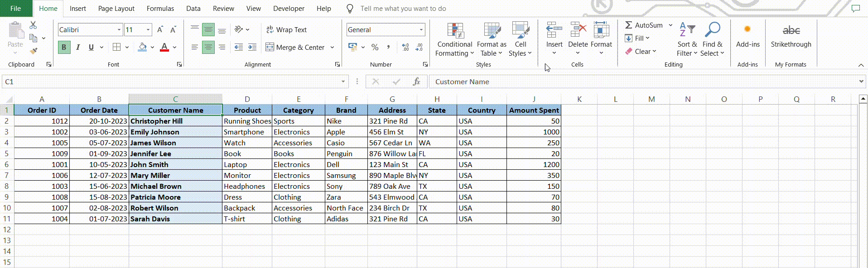Click the AutoSum button

pyautogui.click(x=644, y=25)
